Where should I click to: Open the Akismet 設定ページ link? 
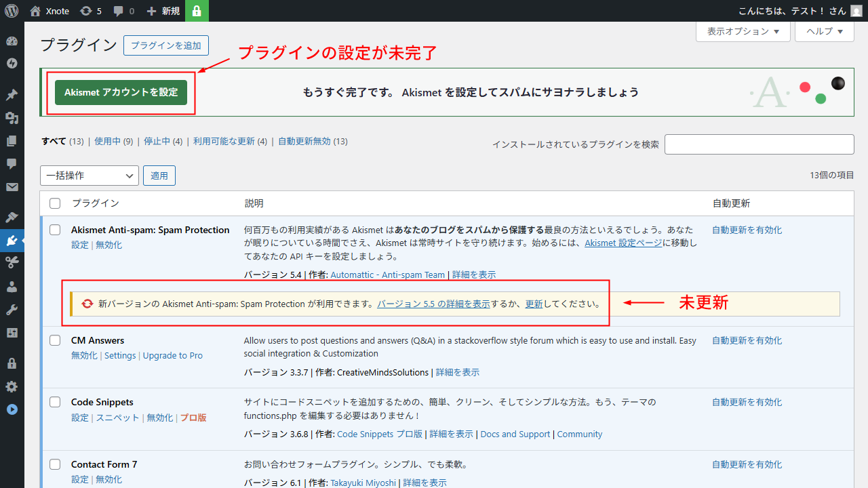click(x=623, y=243)
